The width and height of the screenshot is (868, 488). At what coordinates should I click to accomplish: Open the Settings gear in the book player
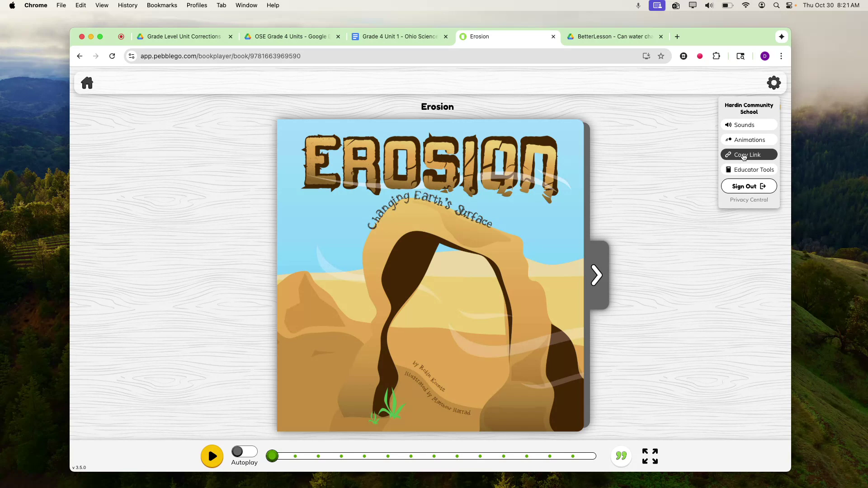tap(774, 83)
